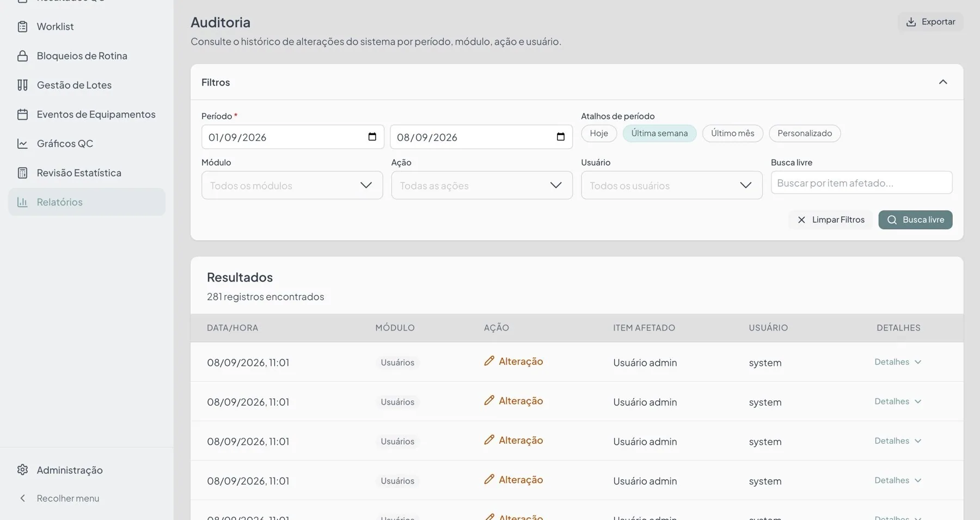The width and height of the screenshot is (980, 520).
Task: Collapse the Filtros panel chevron
Action: point(943,82)
